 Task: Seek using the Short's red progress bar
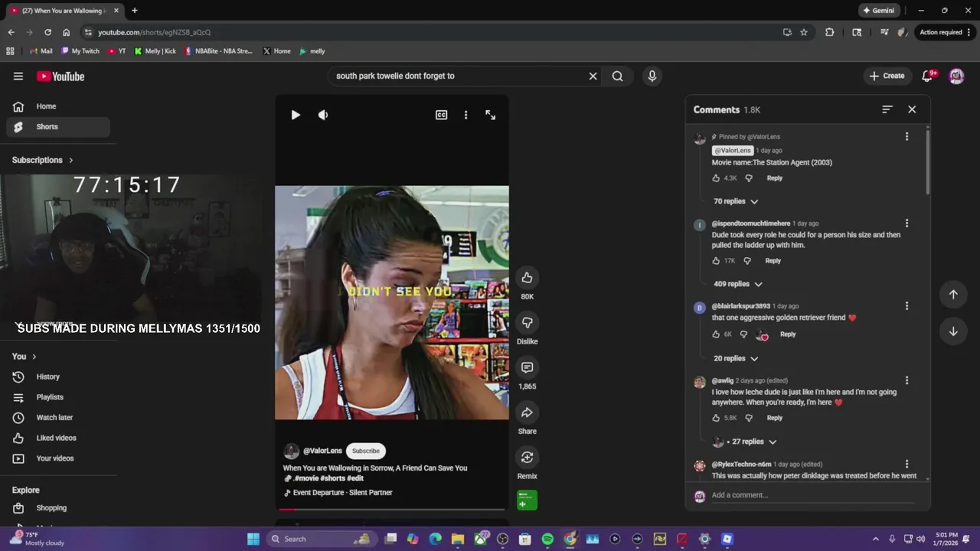point(391,509)
